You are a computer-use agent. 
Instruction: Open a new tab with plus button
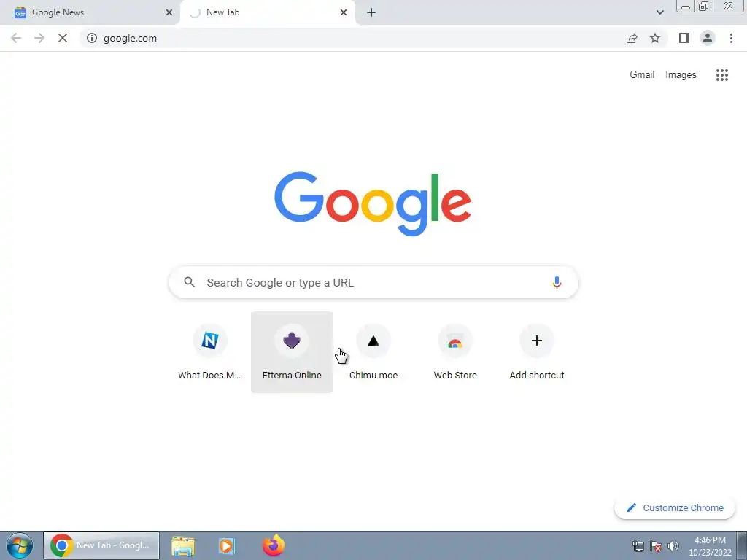click(371, 12)
